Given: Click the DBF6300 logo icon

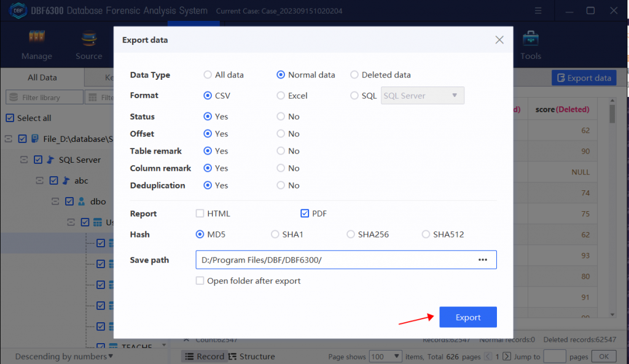Looking at the screenshot, I should point(18,10).
